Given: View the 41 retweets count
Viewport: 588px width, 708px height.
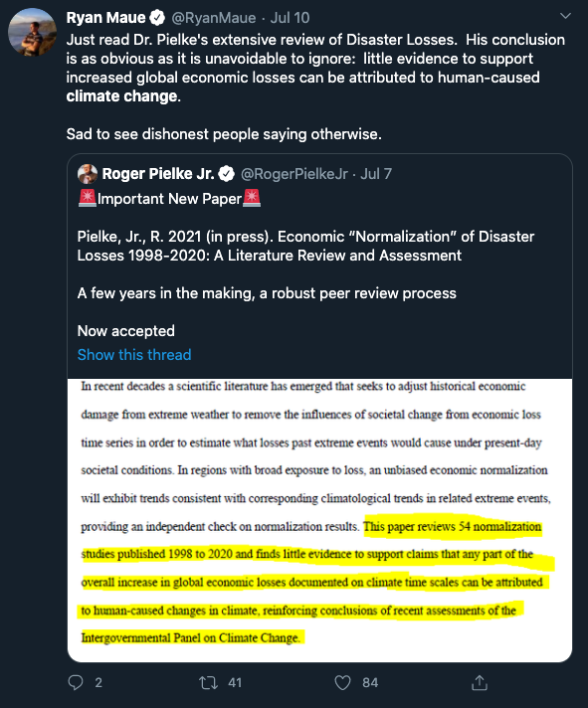Looking at the screenshot, I should (235, 683).
